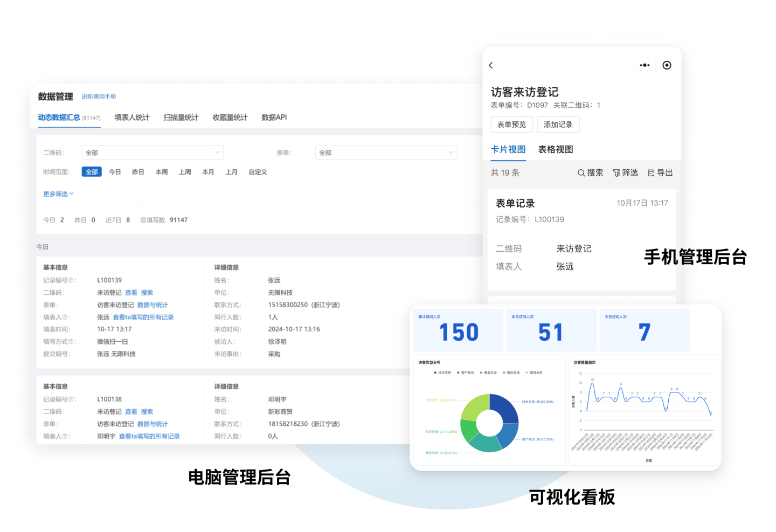This screenshot has height=532, width=776.
Task: Tap the back arrow on the mobile page
Action: [x=491, y=65]
